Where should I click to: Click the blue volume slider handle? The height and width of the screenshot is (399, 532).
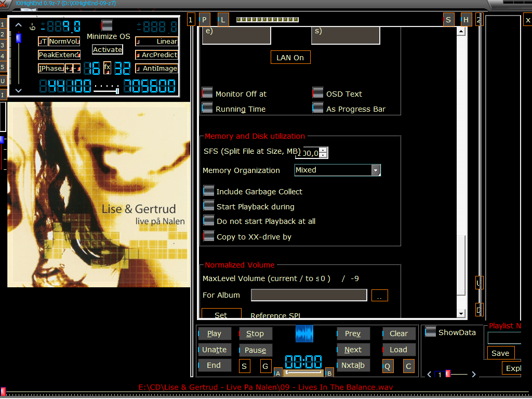click(19, 38)
